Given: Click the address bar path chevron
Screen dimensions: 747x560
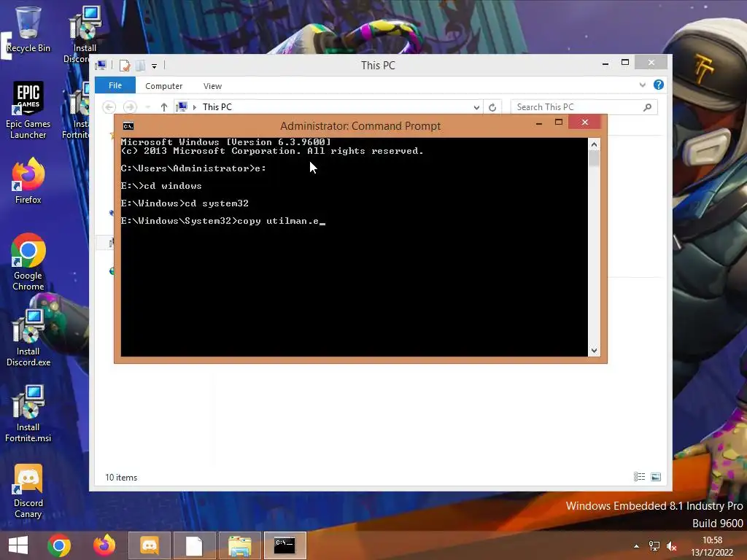Looking at the screenshot, I should [194, 107].
